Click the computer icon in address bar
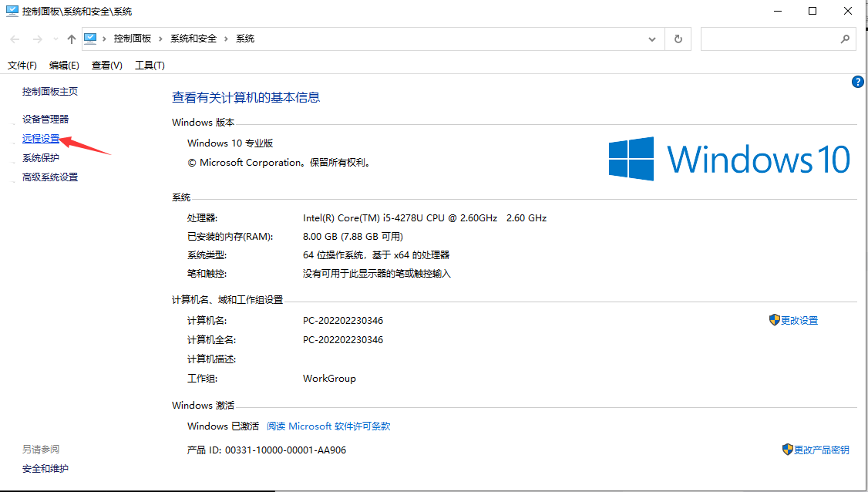The height and width of the screenshot is (492, 868). coord(90,39)
